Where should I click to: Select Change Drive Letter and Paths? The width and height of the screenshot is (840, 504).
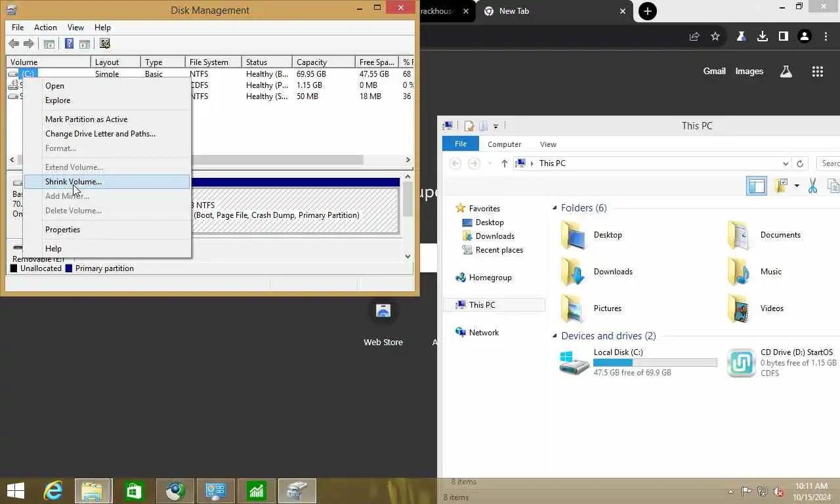click(x=107, y=134)
